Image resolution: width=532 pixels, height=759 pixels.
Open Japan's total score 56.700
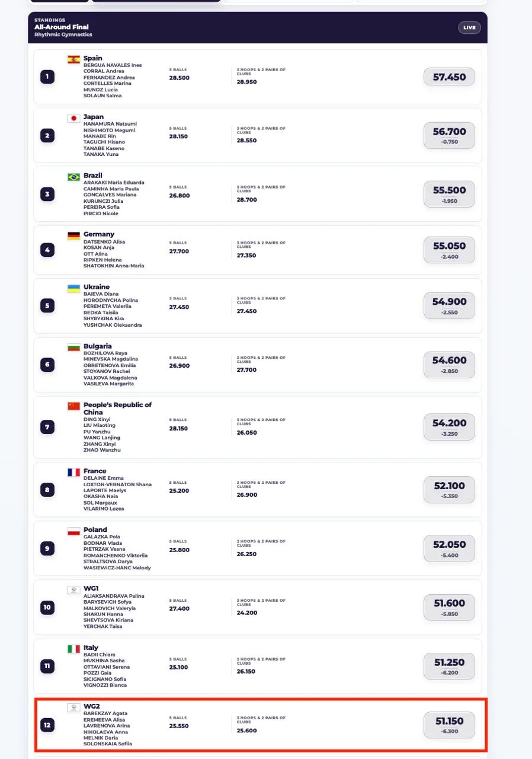click(x=449, y=135)
